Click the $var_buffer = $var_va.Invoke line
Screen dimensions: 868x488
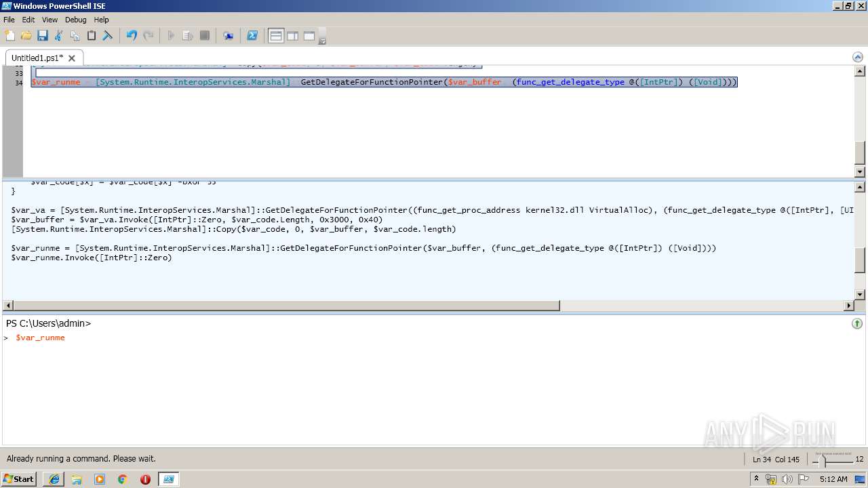(x=197, y=220)
